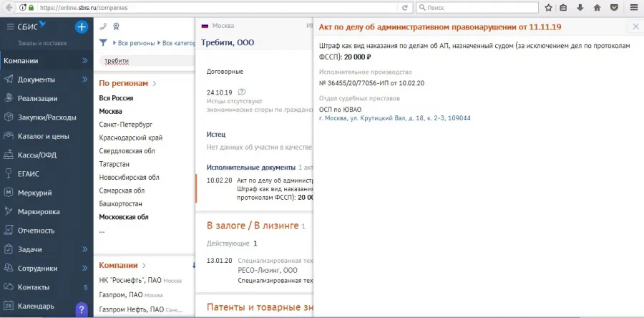Open company Газпром, ПАО

(121, 294)
